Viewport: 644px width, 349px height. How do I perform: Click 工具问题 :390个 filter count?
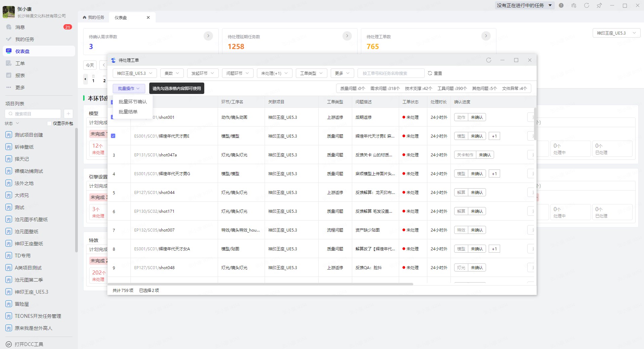pos(452,88)
